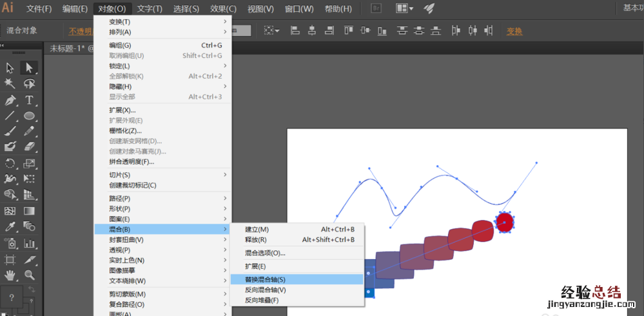
Task: Click the horizontal align left icon
Action: [x=295, y=30]
